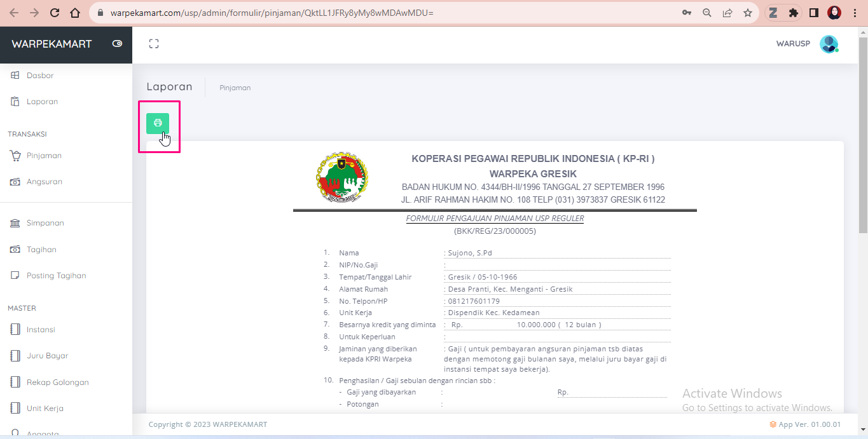Toggle the sidebar switch beside WARPEKAMART
The width and height of the screenshot is (868, 439).
[x=117, y=44]
